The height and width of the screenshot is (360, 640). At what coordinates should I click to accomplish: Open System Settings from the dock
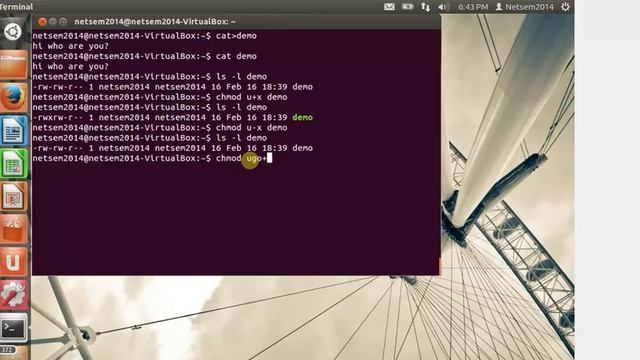pyautogui.click(x=13, y=295)
